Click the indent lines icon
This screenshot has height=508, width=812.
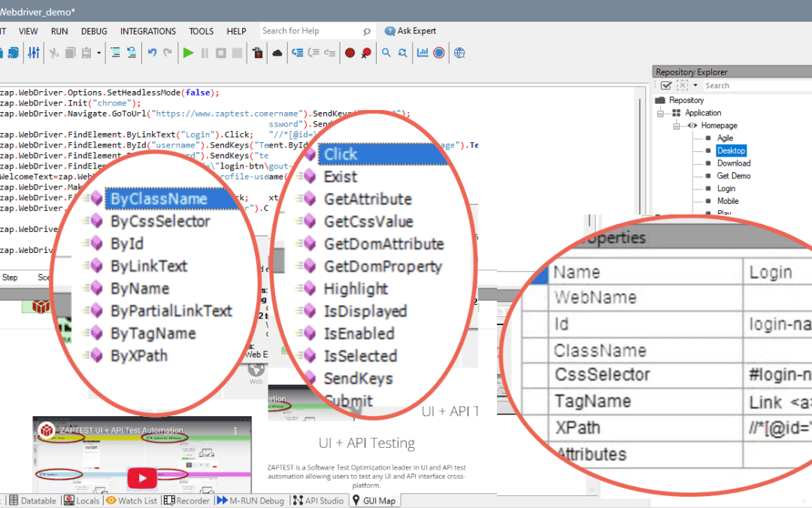coord(116,53)
